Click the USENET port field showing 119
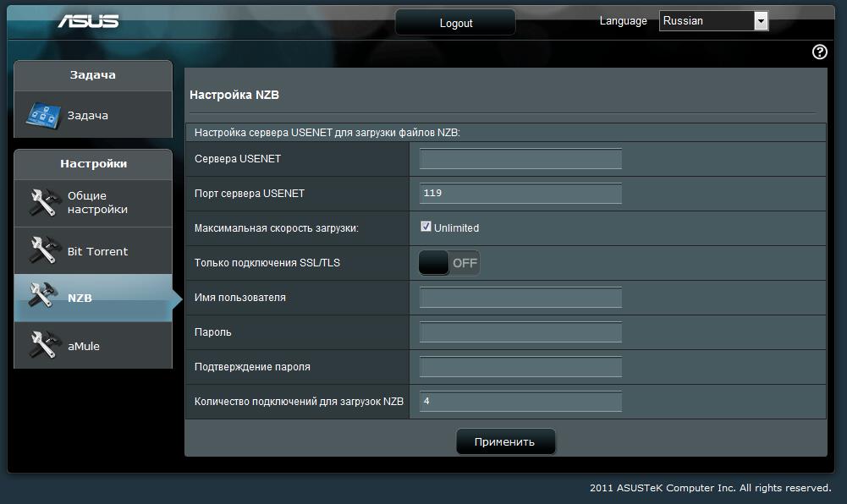The height and width of the screenshot is (504, 847). click(x=520, y=193)
